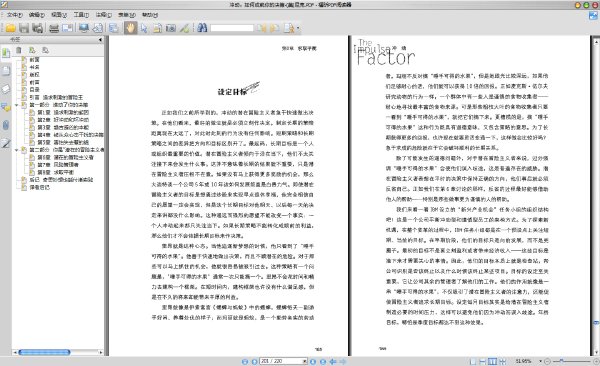This screenshot has height=366, width=600.
Task: Select the Hand tool
Action: tap(130, 28)
